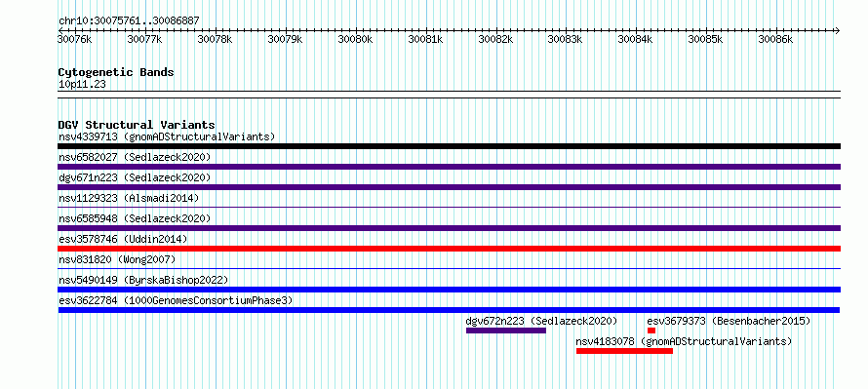The height and width of the screenshot is (389, 868).
Task: Click the nsv4339713 black variant bar
Action: click(449, 146)
